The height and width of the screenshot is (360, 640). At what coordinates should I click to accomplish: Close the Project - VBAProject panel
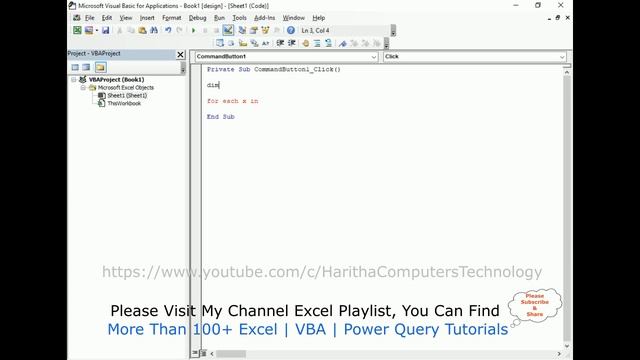(x=180, y=54)
